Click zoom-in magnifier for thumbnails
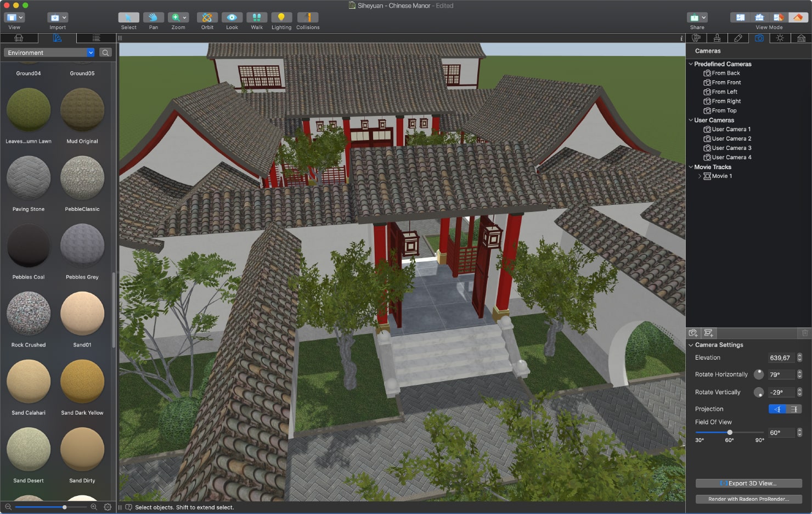812x514 pixels. coord(94,507)
